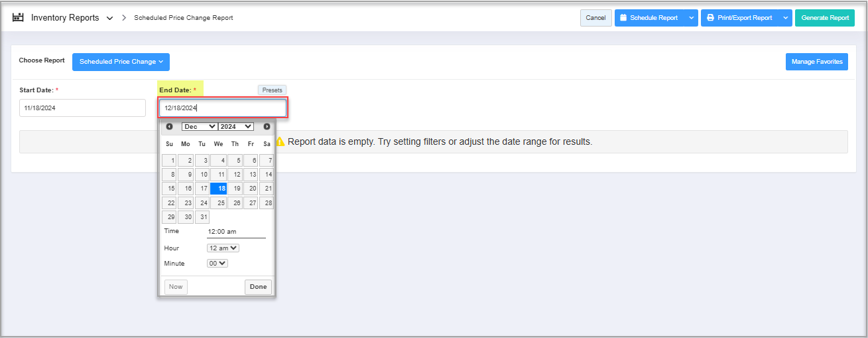Image resolution: width=868 pixels, height=338 pixels.
Task: Click the Done button in date picker
Action: [258, 287]
